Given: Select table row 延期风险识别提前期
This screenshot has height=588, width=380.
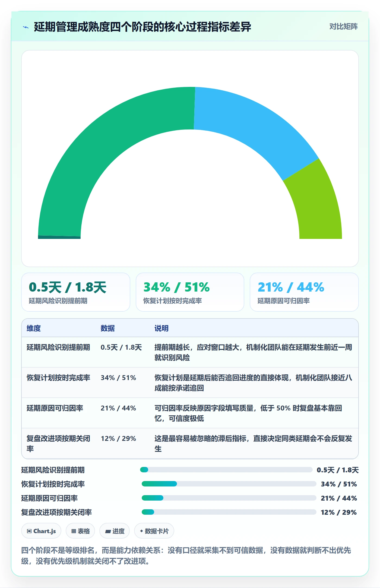Looking at the screenshot, I should click(190, 352).
